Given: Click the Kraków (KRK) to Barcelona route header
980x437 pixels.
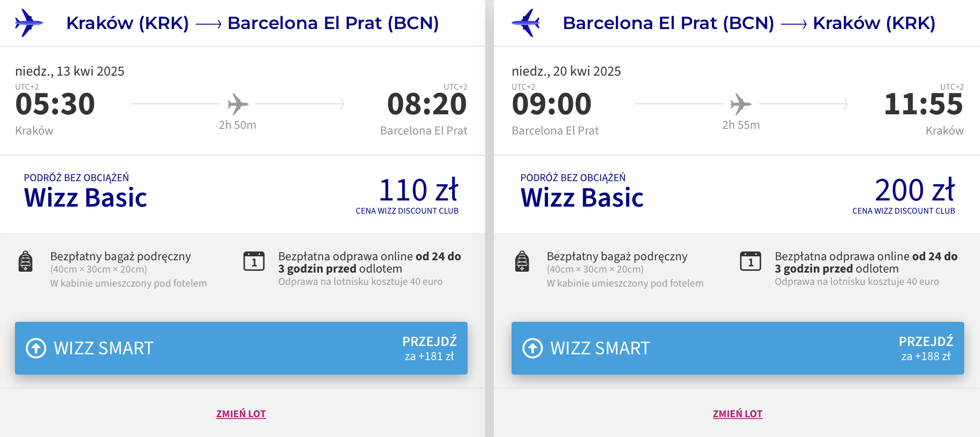Looking at the screenshot, I should (x=252, y=23).
